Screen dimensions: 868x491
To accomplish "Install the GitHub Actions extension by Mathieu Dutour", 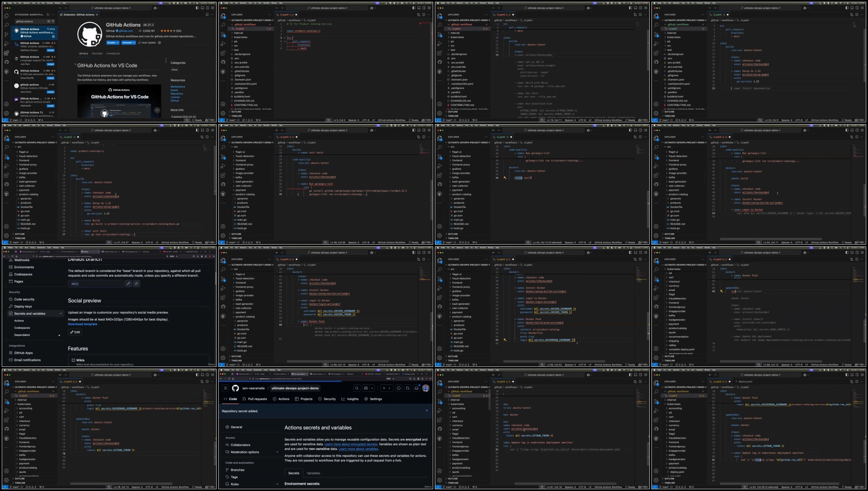I will pos(50,50).
